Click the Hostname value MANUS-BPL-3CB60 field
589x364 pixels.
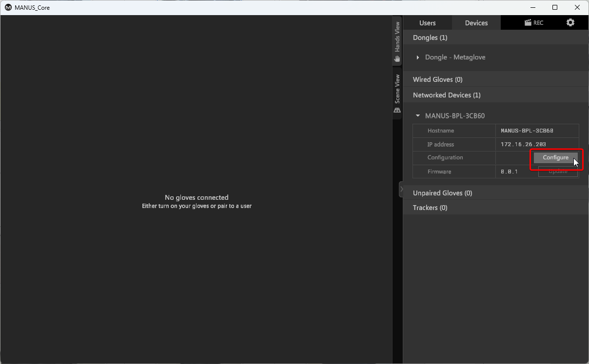(x=527, y=131)
